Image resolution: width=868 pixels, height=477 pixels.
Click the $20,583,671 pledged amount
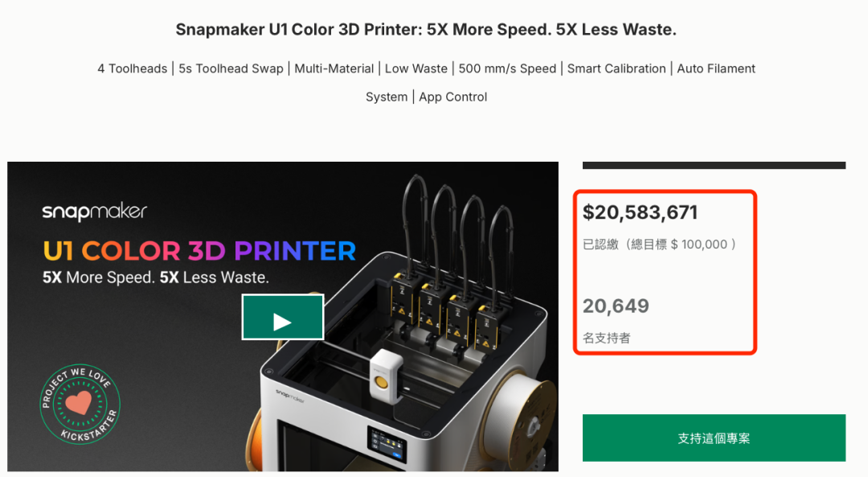(640, 212)
